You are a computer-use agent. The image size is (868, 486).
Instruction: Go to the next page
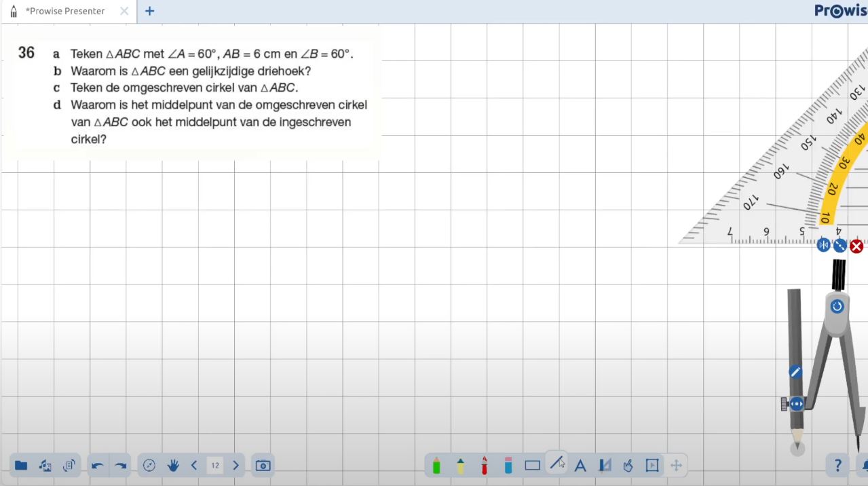(x=235, y=465)
